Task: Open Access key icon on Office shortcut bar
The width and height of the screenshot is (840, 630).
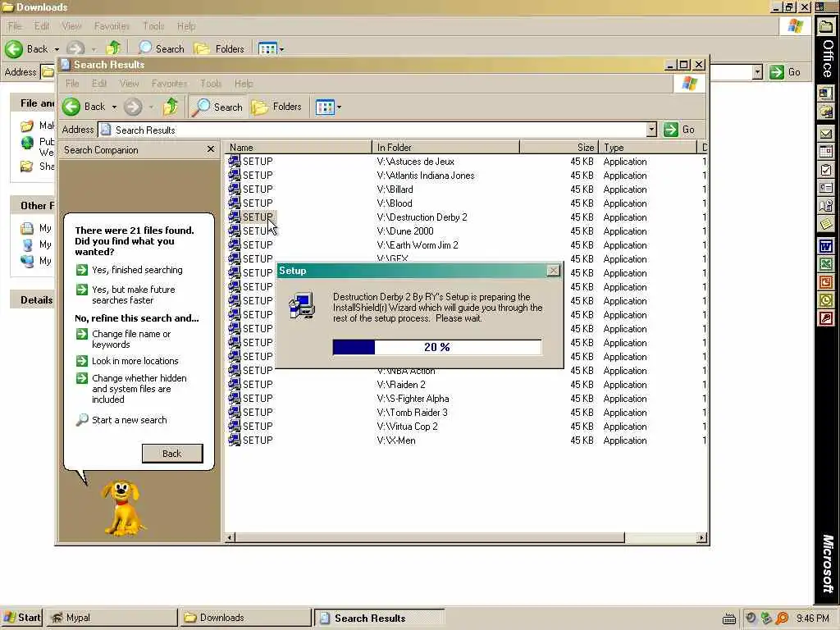Action: (x=825, y=319)
